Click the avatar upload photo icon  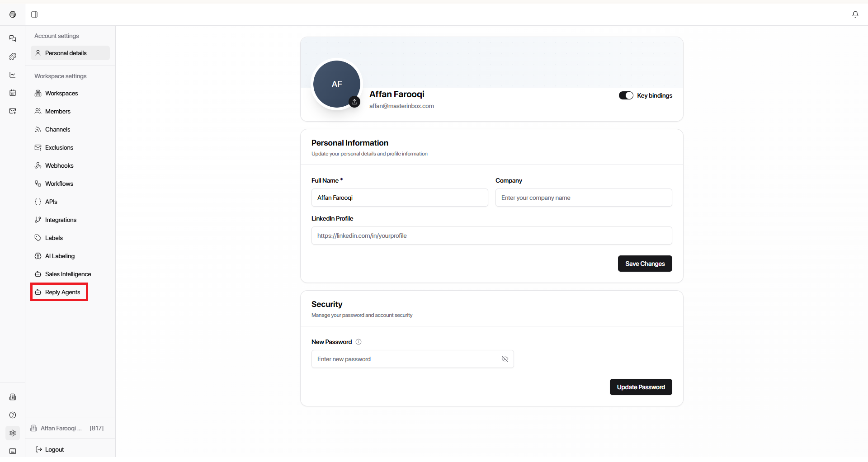(x=354, y=102)
